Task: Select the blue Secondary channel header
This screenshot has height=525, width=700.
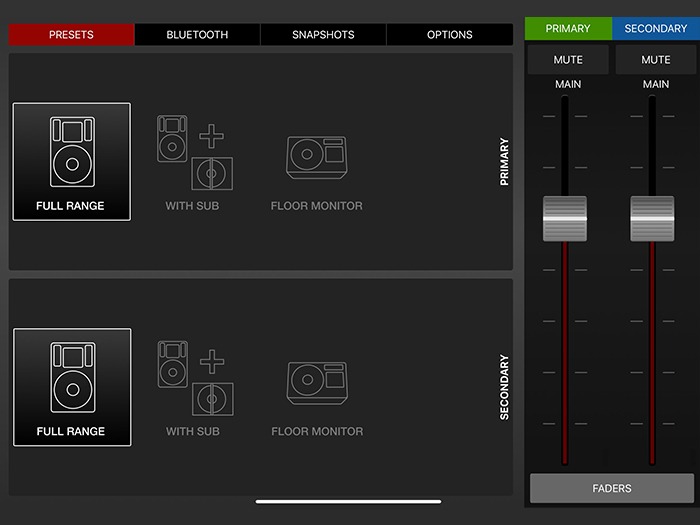Action: [x=656, y=29]
